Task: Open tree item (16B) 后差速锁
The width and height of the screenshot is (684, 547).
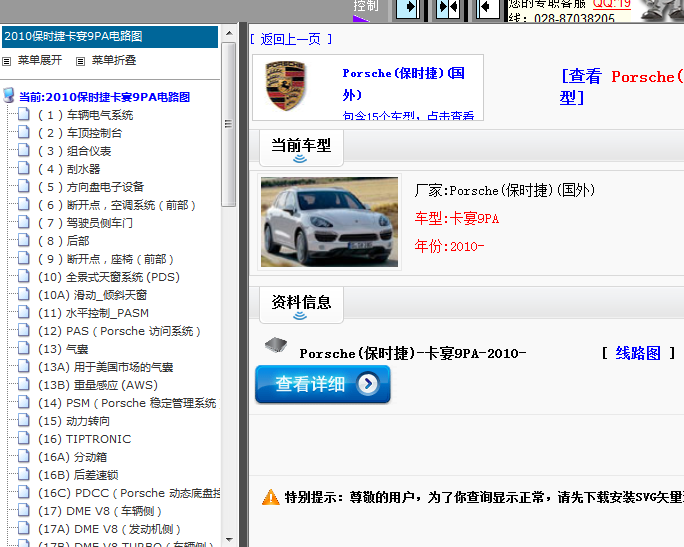Action: 78,475
